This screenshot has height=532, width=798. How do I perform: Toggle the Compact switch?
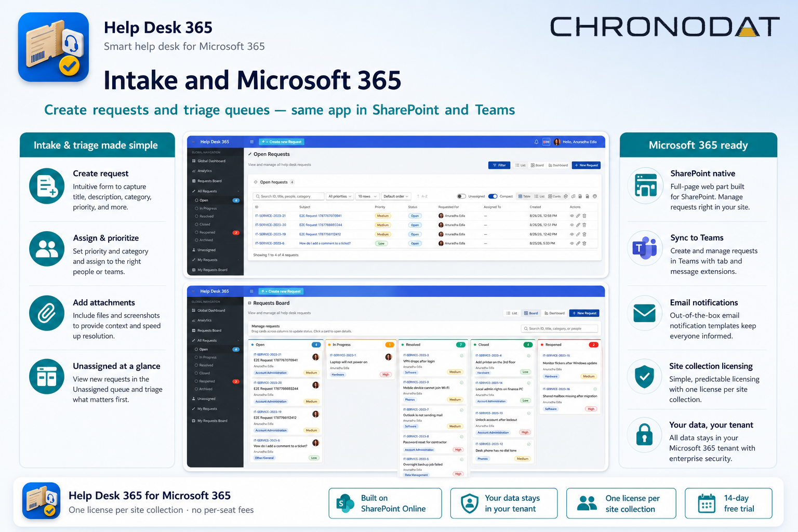pos(493,196)
